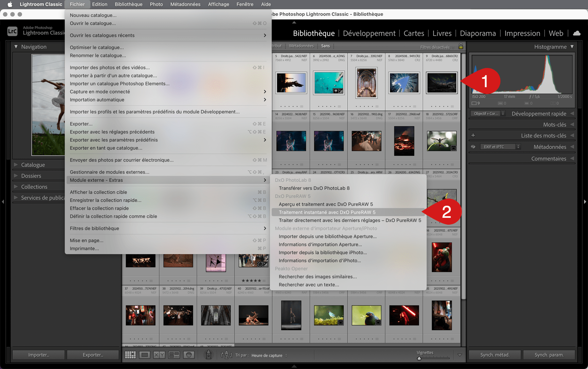Select the Sans filter tab

[x=325, y=46]
